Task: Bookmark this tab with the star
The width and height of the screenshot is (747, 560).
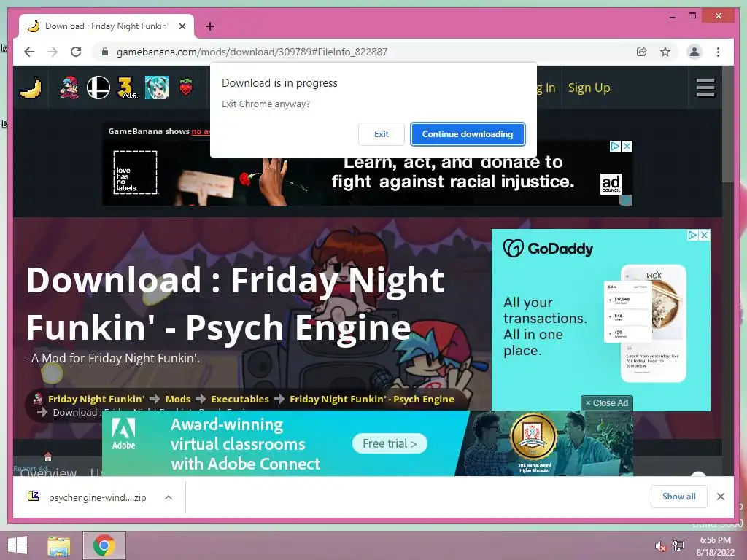Action: pos(665,52)
